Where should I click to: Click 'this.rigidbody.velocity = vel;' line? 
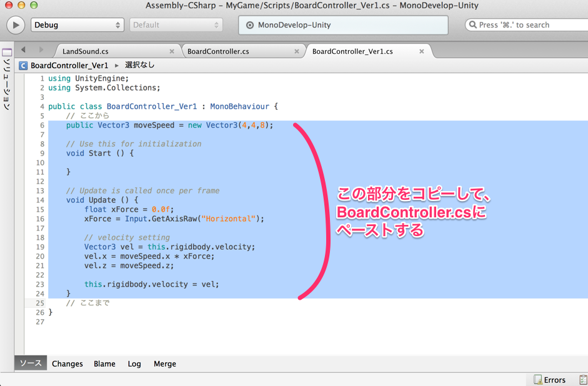151,284
